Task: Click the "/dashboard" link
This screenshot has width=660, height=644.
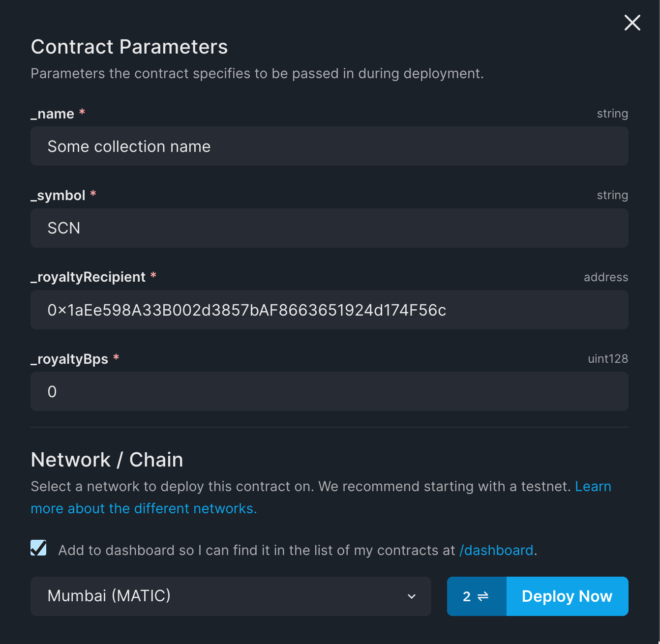Action: click(496, 550)
